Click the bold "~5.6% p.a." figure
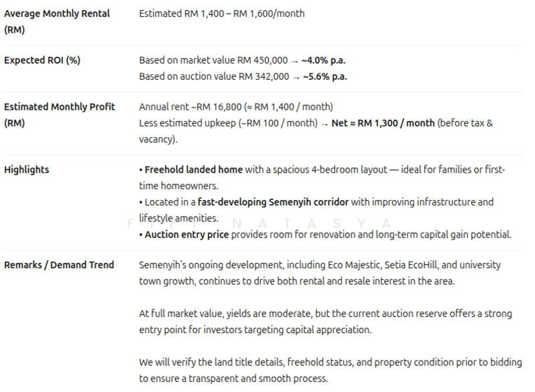Screen dimensions: 535x392 pos(324,76)
